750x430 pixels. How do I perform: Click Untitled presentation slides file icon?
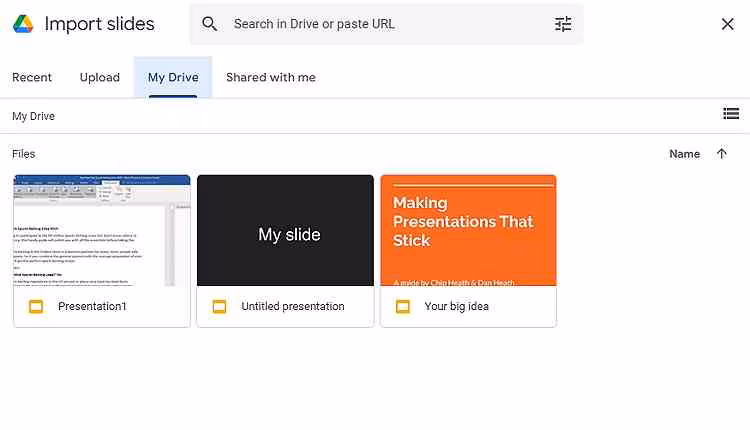click(x=219, y=306)
